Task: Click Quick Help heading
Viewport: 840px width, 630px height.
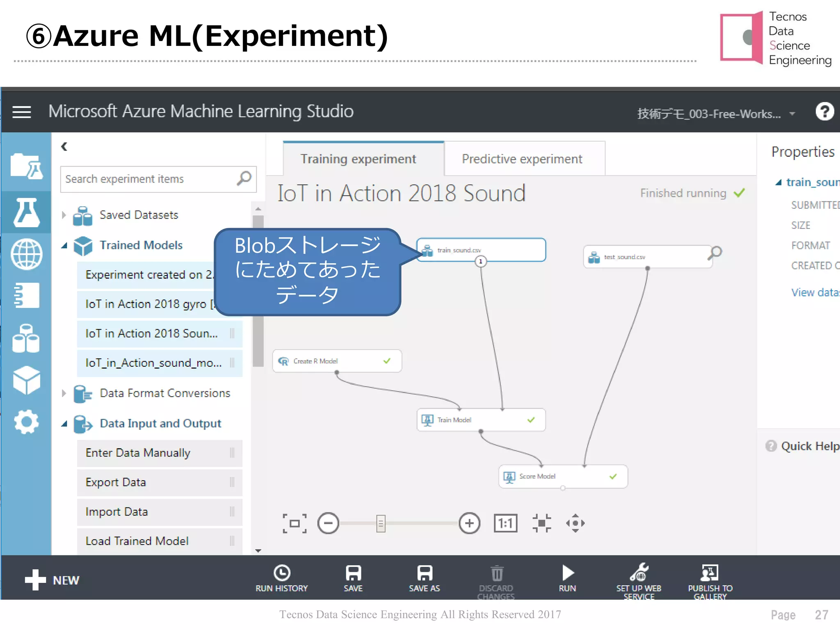Action: [810, 446]
